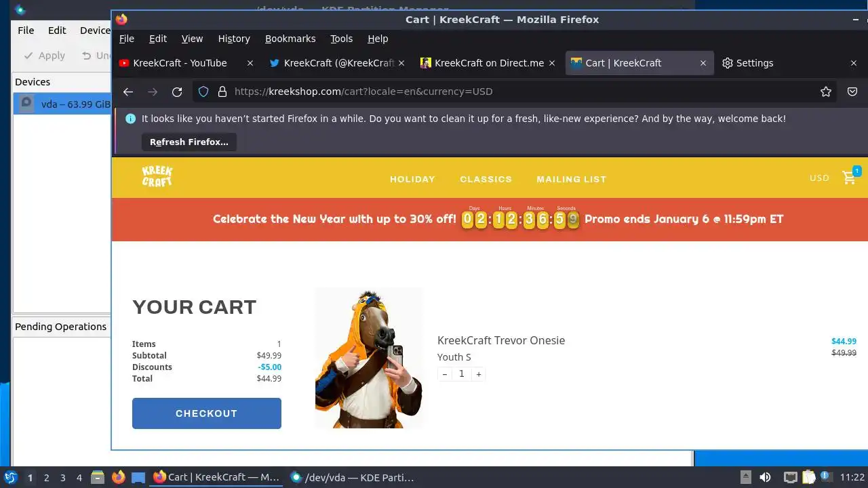
Task: Click the info icon in notification bar
Action: pyautogui.click(x=131, y=119)
